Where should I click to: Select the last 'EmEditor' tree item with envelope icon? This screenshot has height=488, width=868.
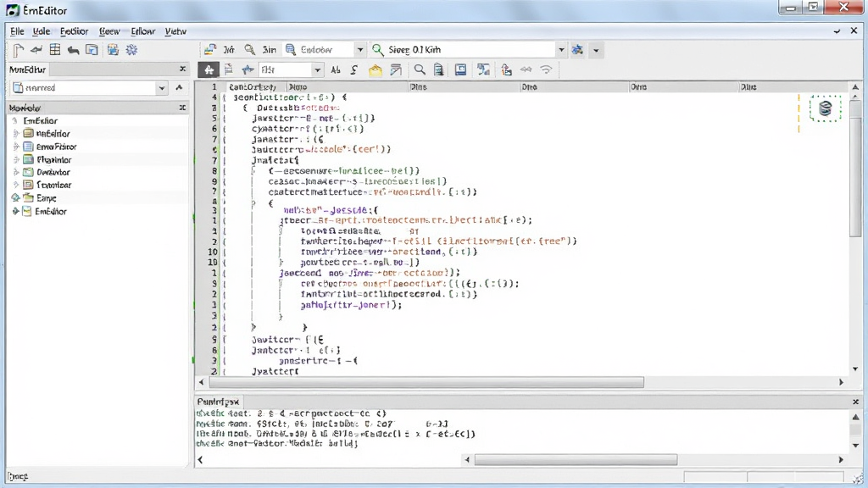(51, 211)
